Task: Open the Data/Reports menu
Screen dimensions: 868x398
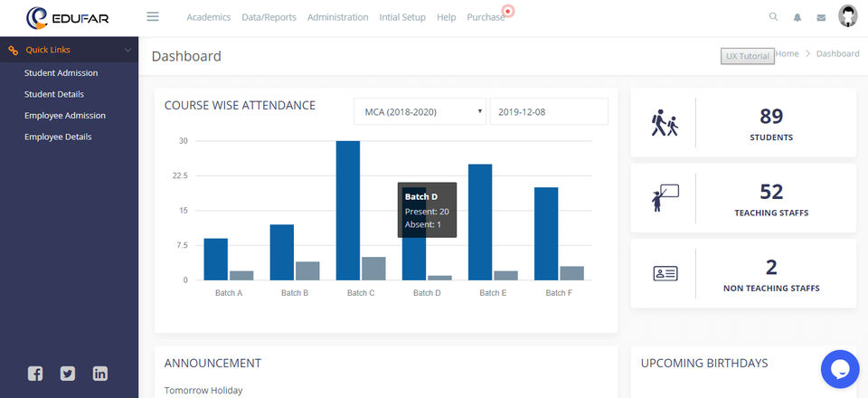Action: (x=269, y=17)
